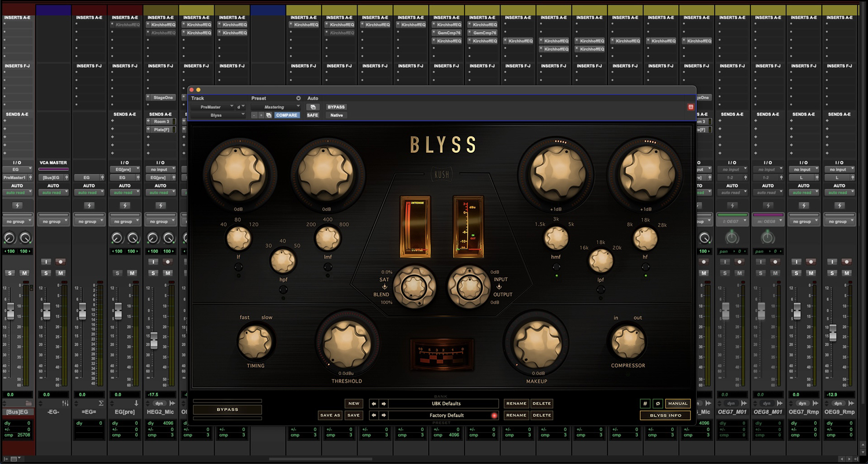The width and height of the screenshot is (868, 464).
Task: Click the lf frequency selector knob
Action: (x=238, y=238)
